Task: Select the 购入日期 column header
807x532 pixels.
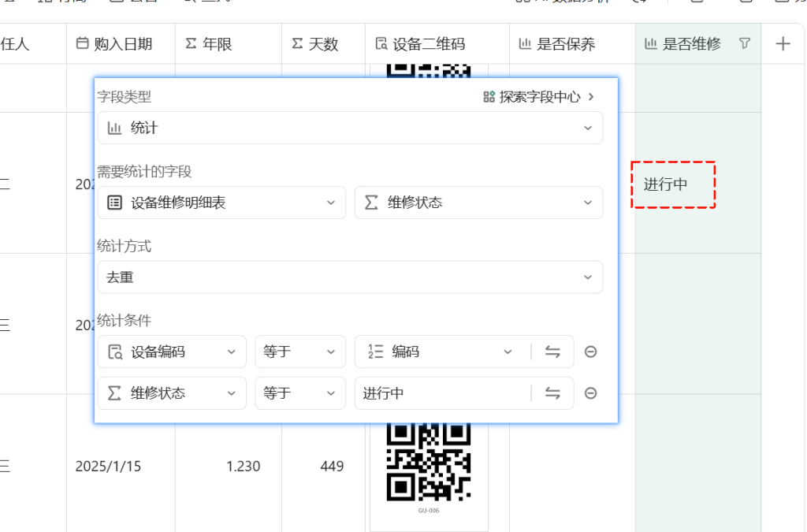Action: point(121,43)
